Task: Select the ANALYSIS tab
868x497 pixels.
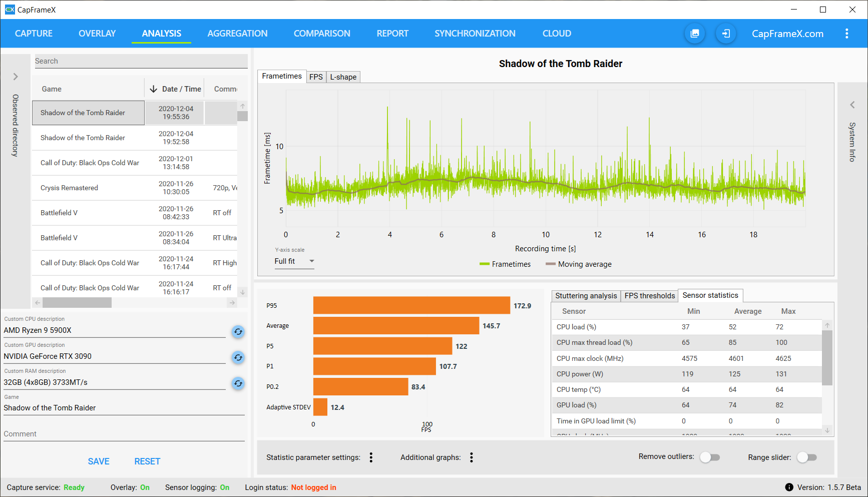Action: [161, 34]
